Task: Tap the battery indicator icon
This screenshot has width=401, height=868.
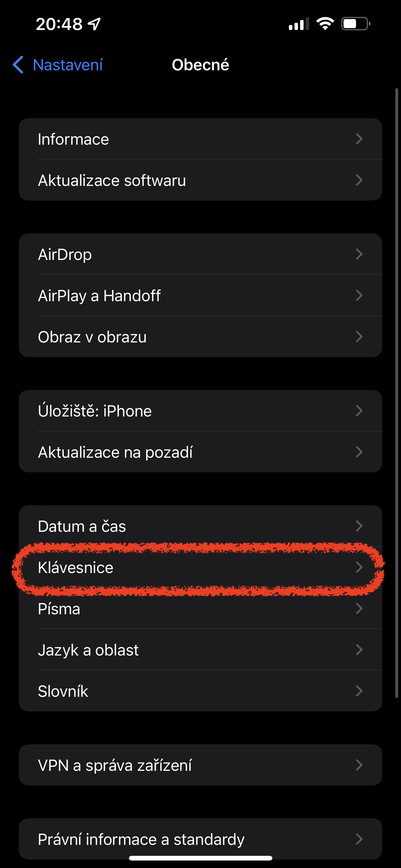Action: pos(355,24)
